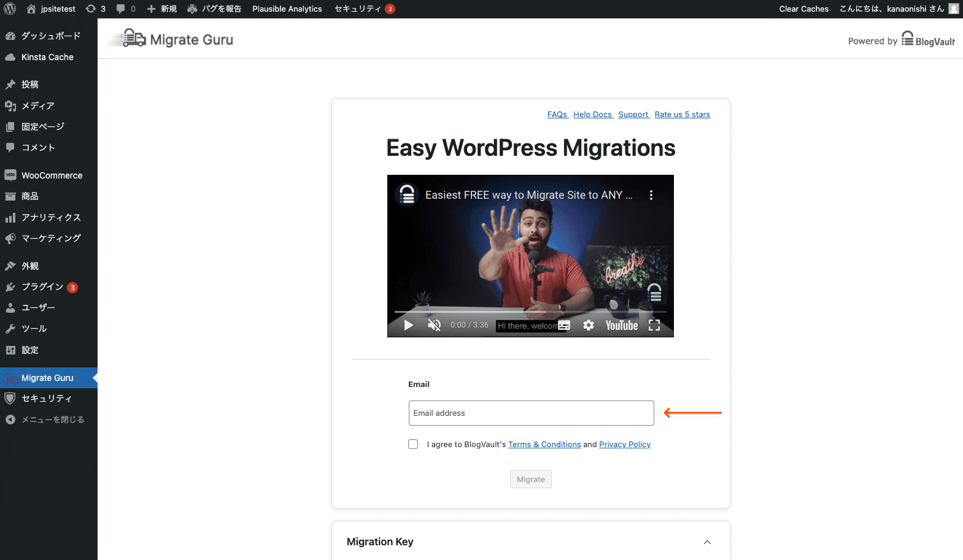The height and width of the screenshot is (560, 963).
Task: Unmute the video volume icon
Action: (x=434, y=325)
